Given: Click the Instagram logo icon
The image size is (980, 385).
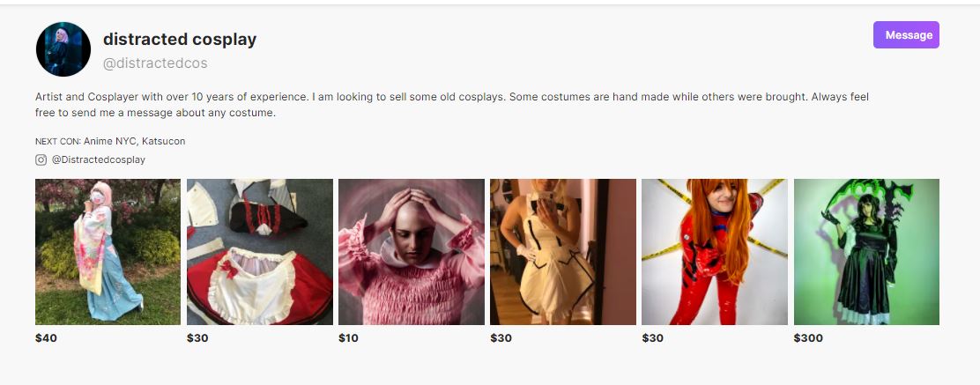Looking at the screenshot, I should coord(41,160).
